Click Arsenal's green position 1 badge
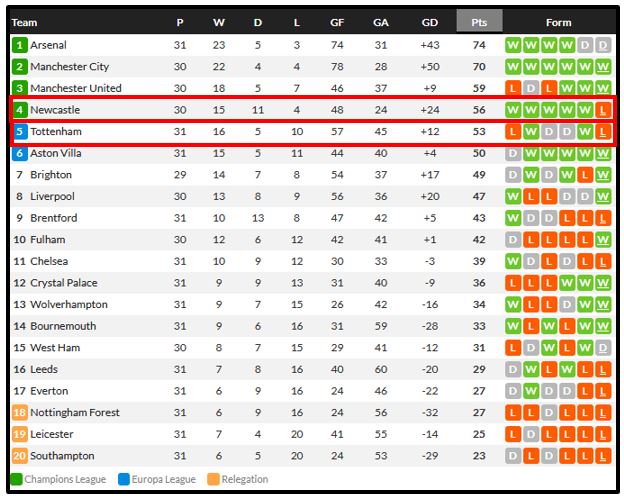The width and height of the screenshot is (624, 499). pos(19,45)
